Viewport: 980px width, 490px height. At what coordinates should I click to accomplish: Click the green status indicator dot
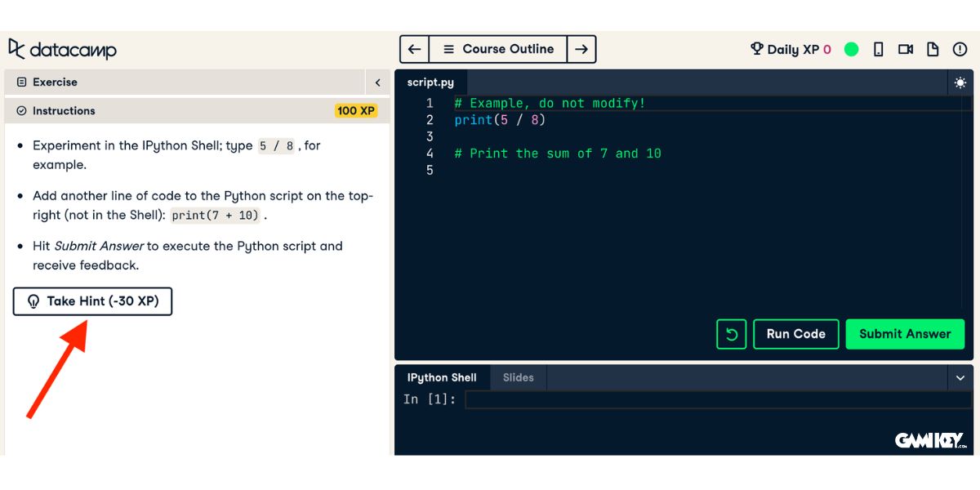[851, 49]
